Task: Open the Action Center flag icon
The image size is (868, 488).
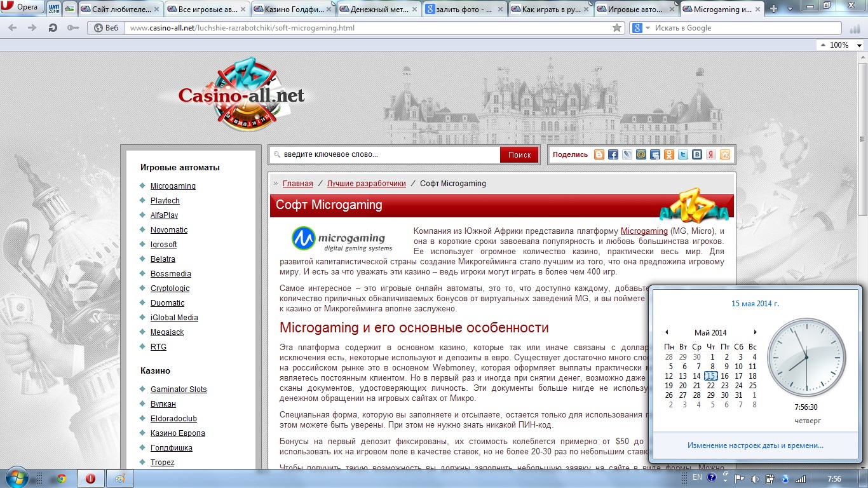Action: pos(740,478)
